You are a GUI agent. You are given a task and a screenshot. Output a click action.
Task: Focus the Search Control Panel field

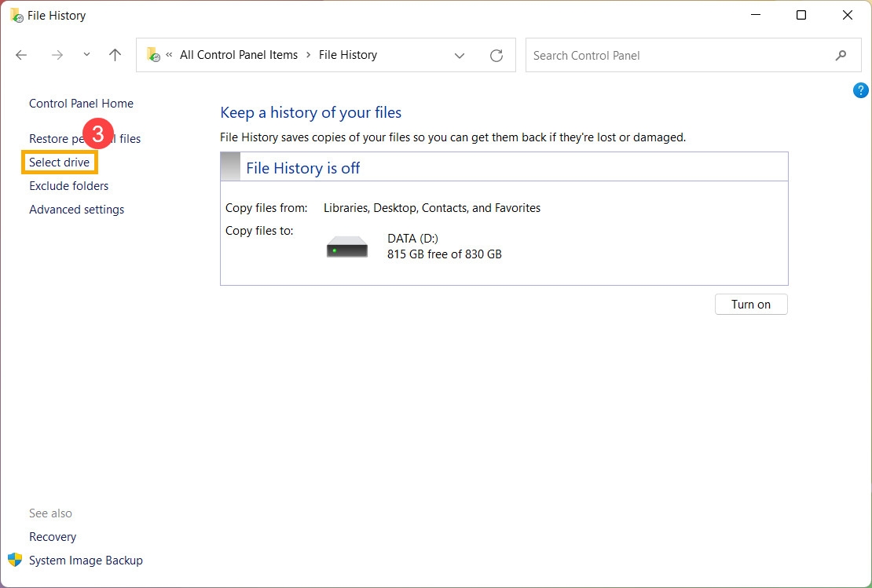pos(676,56)
